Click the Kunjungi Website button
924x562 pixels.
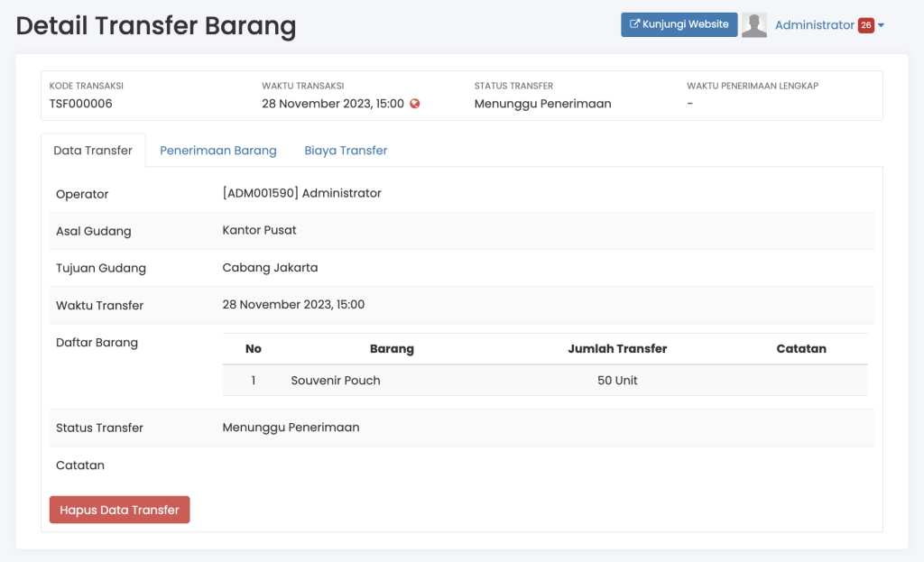679,24
